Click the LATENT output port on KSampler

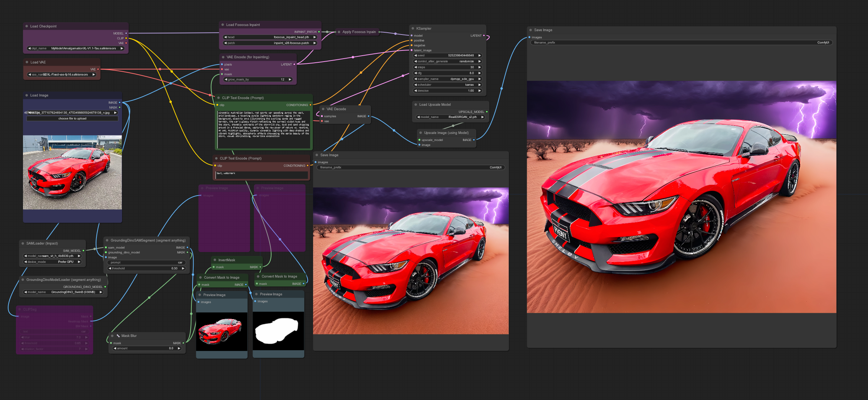(x=484, y=36)
